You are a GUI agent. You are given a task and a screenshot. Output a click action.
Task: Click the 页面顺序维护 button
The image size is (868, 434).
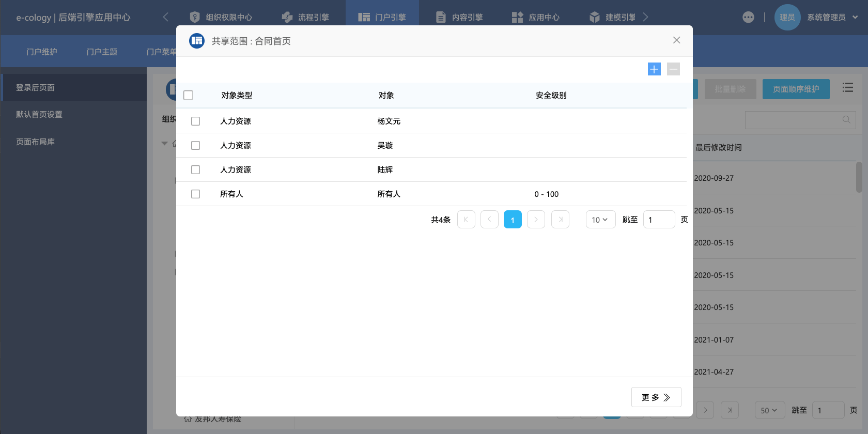[x=796, y=89]
